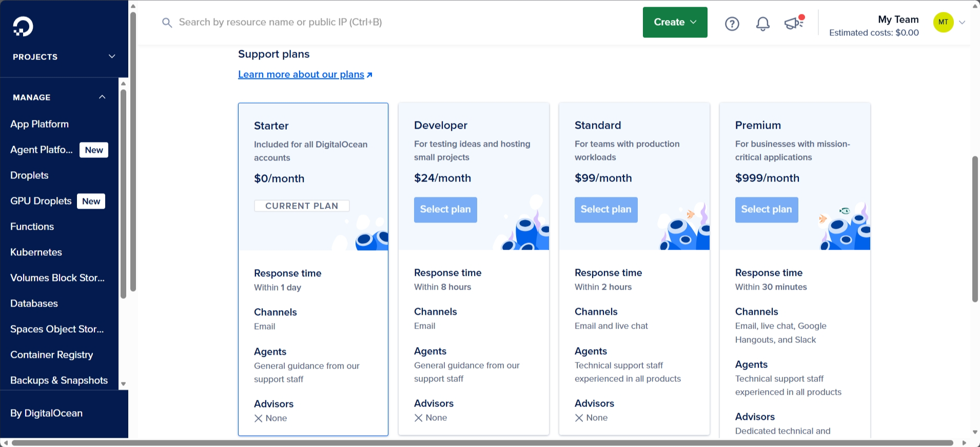Click the CURRENT PLAN badge on Starter
Viewport: 980px width, 447px height.
pos(302,206)
